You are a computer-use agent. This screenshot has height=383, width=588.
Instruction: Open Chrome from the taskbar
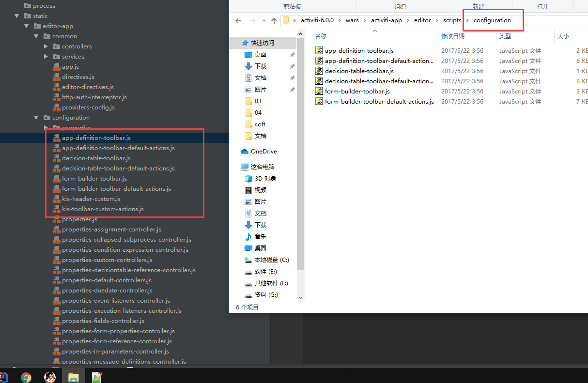26,377
